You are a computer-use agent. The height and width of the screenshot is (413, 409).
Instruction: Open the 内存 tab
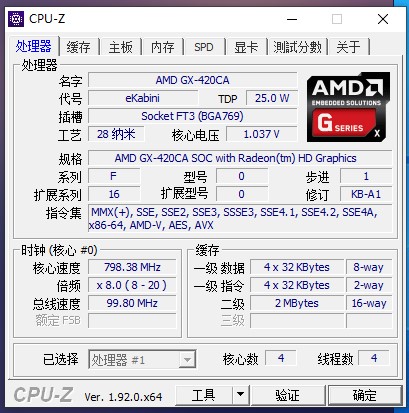pyautogui.click(x=163, y=47)
